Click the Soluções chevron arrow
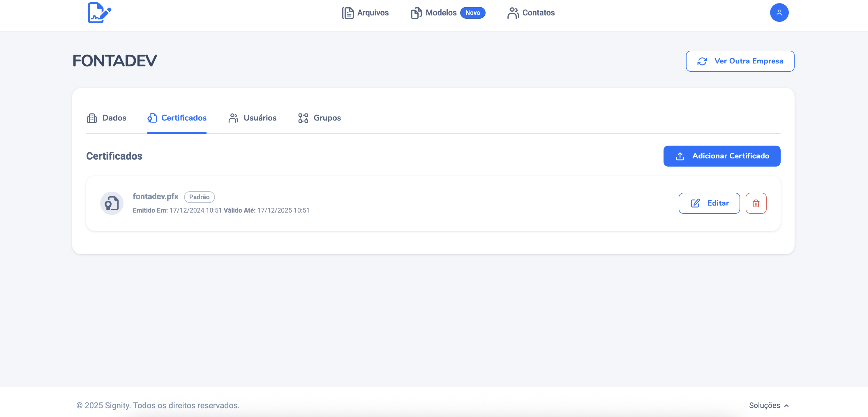Screen dimensions: 868x417 click(786, 406)
